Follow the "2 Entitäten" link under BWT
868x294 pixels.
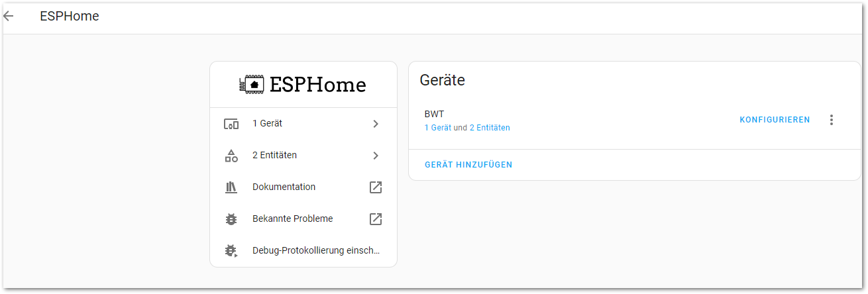pyautogui.click(x=490, y=128)
